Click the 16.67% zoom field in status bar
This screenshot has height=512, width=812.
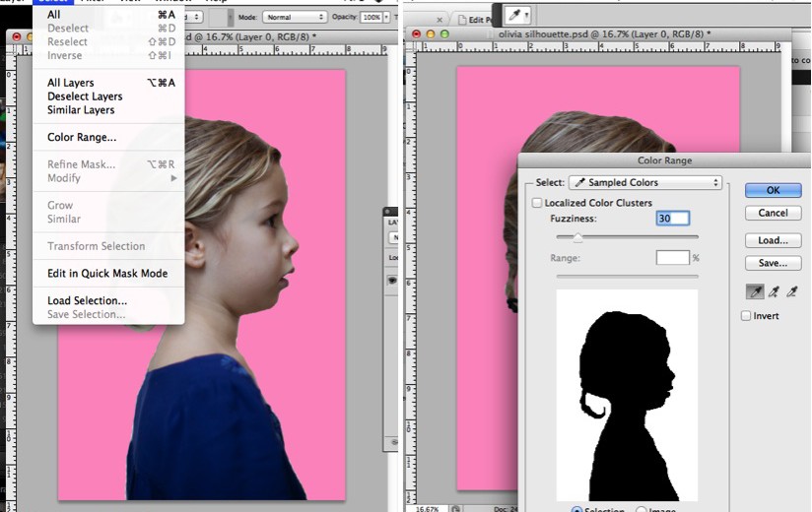tap(428, 509)
